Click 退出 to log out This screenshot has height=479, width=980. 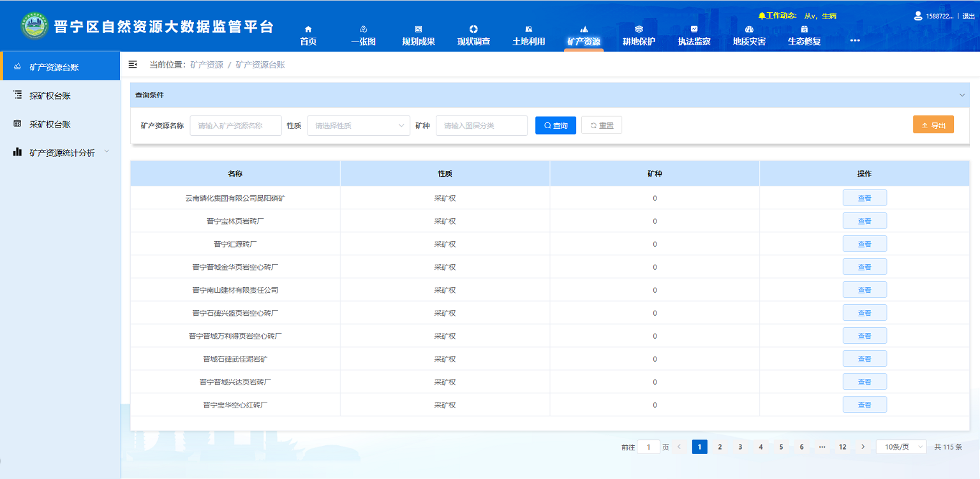click(x=969, y=16)
